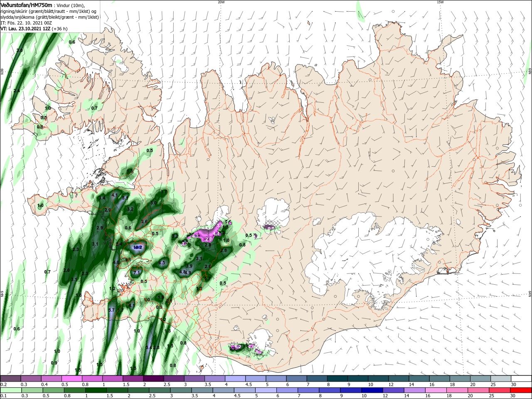Click the 66N latitude label on the right edge

[x=530, y=71]
